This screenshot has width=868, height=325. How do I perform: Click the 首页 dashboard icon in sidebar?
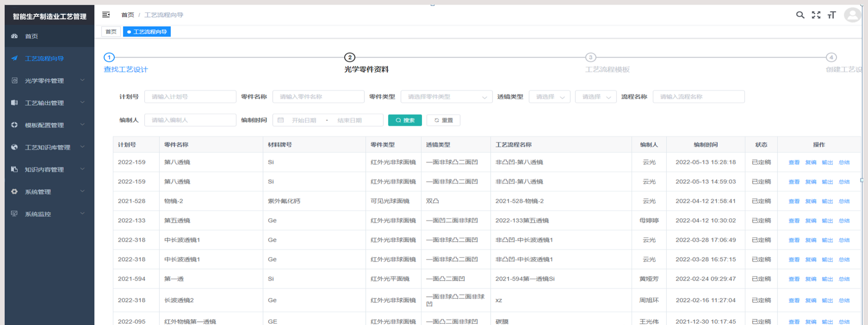click(x=14, y=36)
